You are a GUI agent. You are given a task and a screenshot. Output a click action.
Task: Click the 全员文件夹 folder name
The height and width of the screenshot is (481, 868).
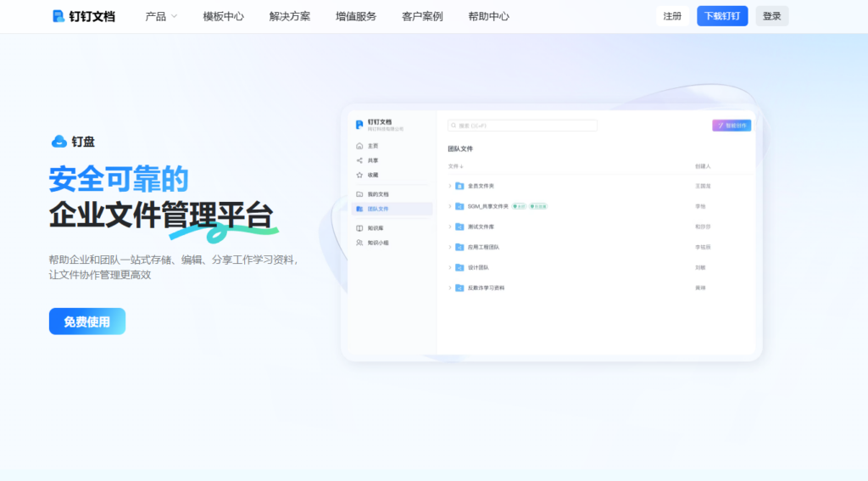481,186
